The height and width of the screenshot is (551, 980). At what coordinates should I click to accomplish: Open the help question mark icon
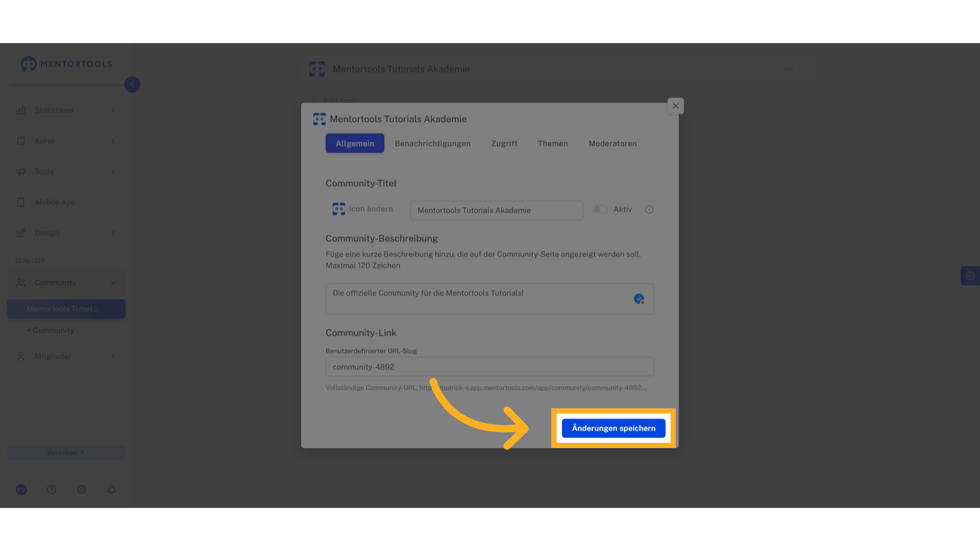pos(52,490)
